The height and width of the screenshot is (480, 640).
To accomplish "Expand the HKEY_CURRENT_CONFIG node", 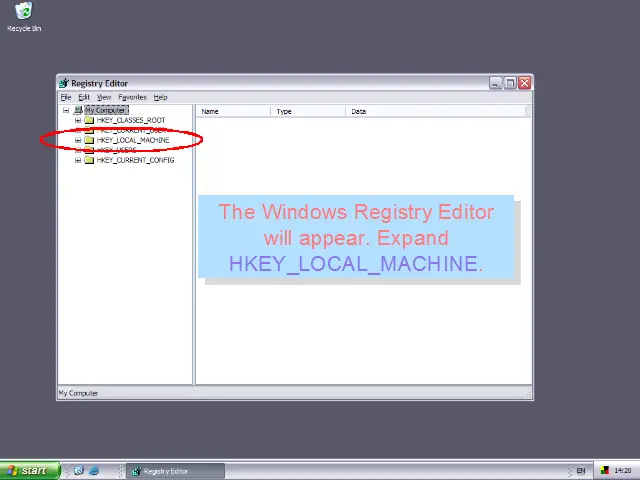I will pyautogui.click(x=78, y=160).
